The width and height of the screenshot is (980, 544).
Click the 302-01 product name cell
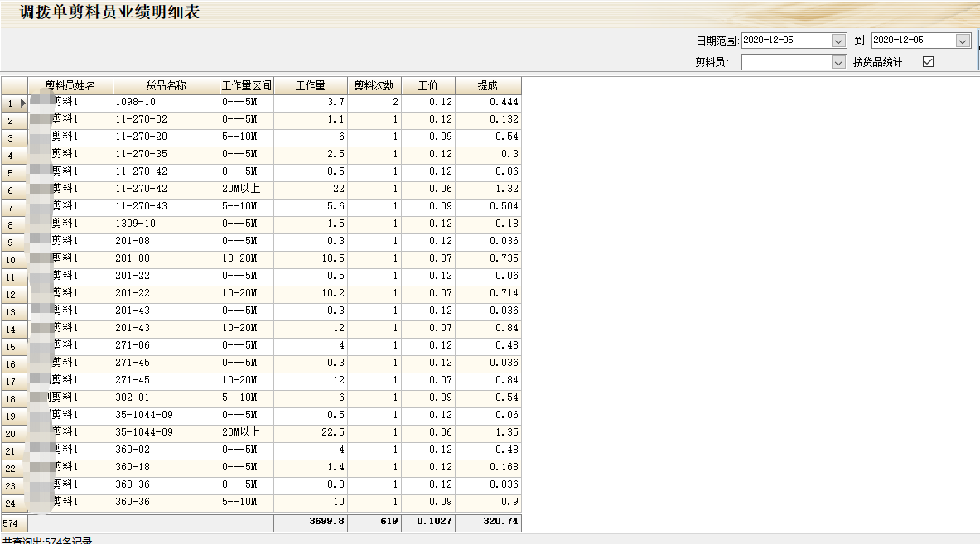pyautogui.click(x=166, y=397)
